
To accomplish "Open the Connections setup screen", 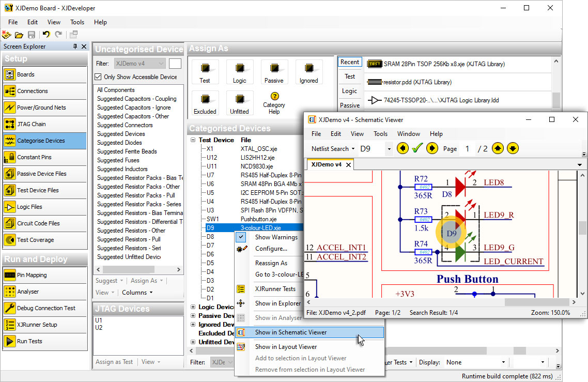I will (x=45, y=91).
